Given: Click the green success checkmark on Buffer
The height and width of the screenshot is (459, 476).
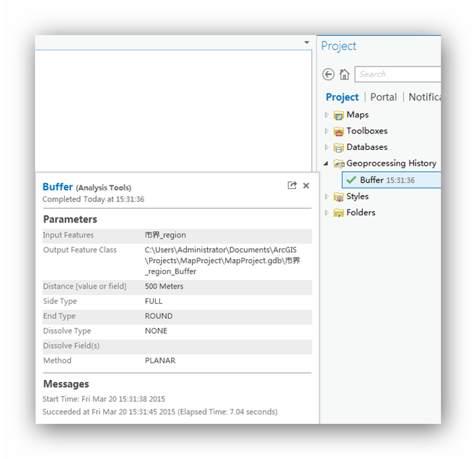Looking at the screenshot, I should point(351,180).
